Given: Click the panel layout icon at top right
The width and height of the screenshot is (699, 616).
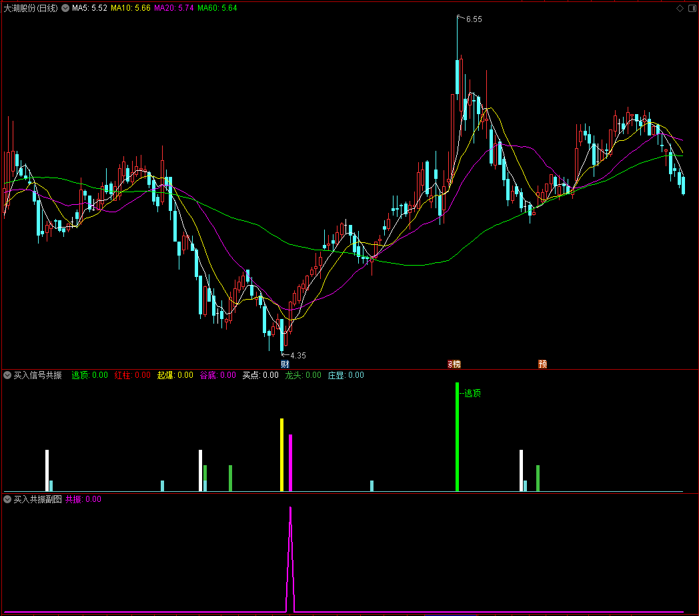Looking at the screenshot, I should (x=692, y=8).
